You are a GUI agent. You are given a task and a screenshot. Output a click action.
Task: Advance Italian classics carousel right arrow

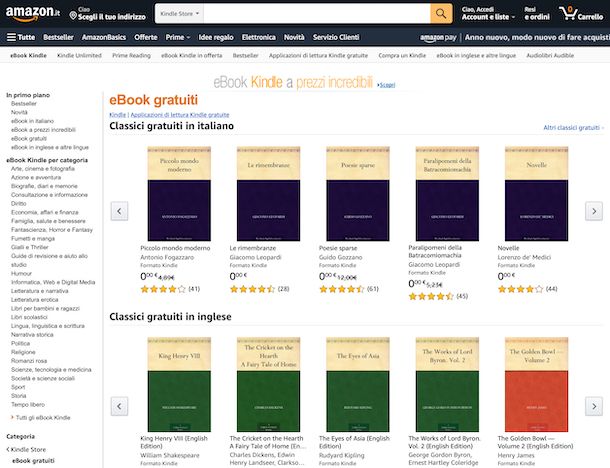click(x=594, y=211)
